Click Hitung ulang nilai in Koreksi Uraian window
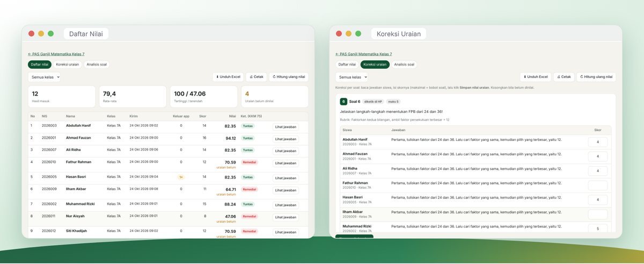The height and width of the screenshot is (264, 644). click(596, 77)
